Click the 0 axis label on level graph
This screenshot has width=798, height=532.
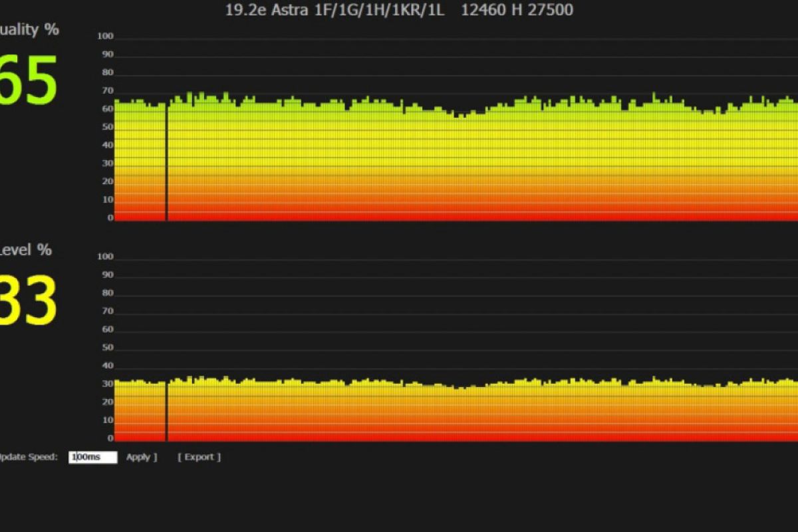pos(110,438)
